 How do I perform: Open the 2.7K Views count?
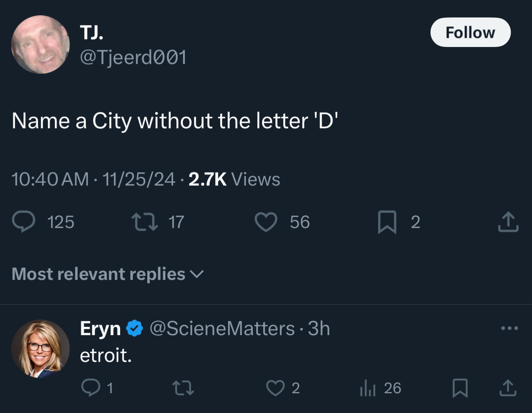tap(234, 179)
